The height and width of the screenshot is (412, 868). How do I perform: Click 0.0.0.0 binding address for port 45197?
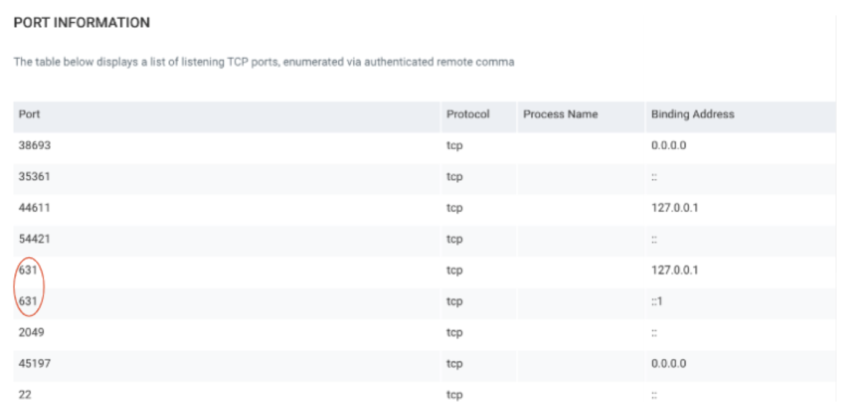668,364
